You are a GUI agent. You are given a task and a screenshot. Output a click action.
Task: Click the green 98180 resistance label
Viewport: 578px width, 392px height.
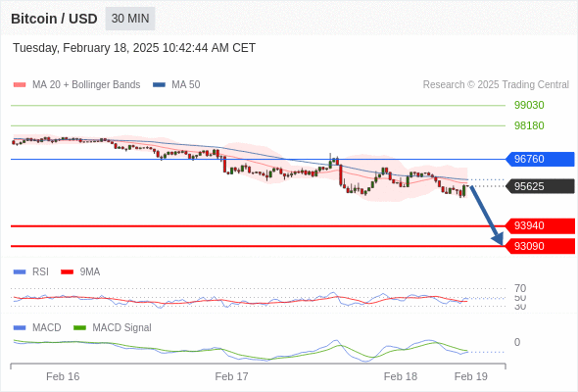pos(529,125)
